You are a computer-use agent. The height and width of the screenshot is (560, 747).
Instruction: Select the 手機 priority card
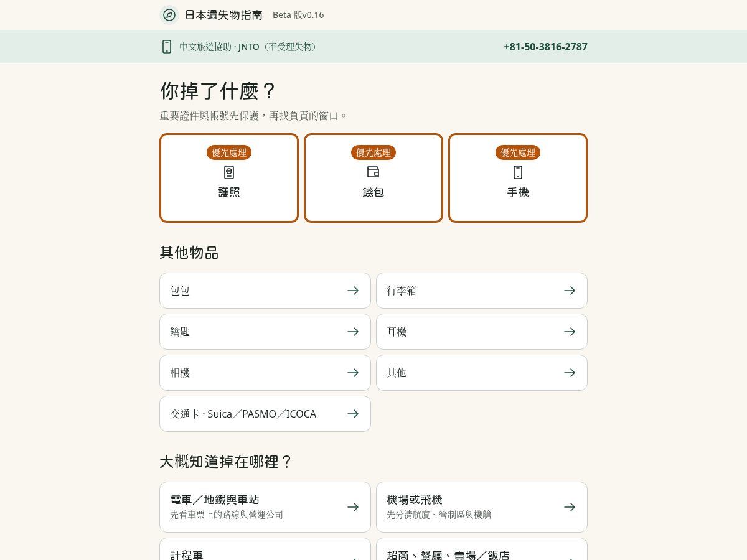click(x=518, y=178)
